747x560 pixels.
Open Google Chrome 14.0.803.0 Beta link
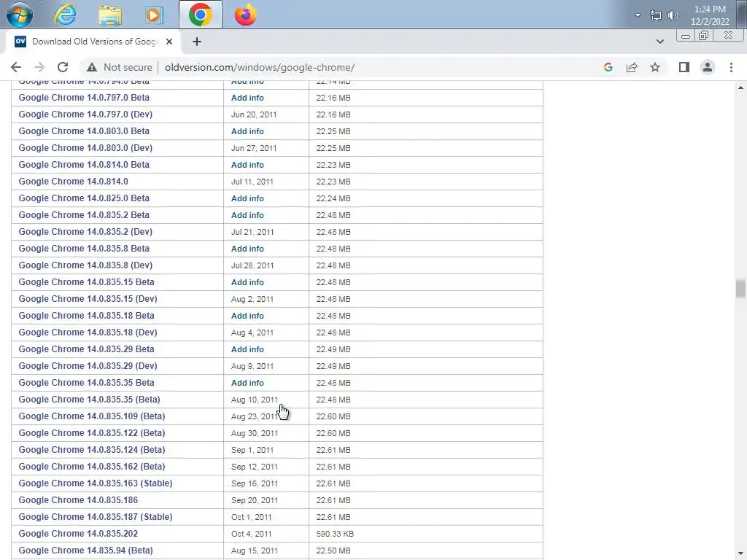(84, 131)
